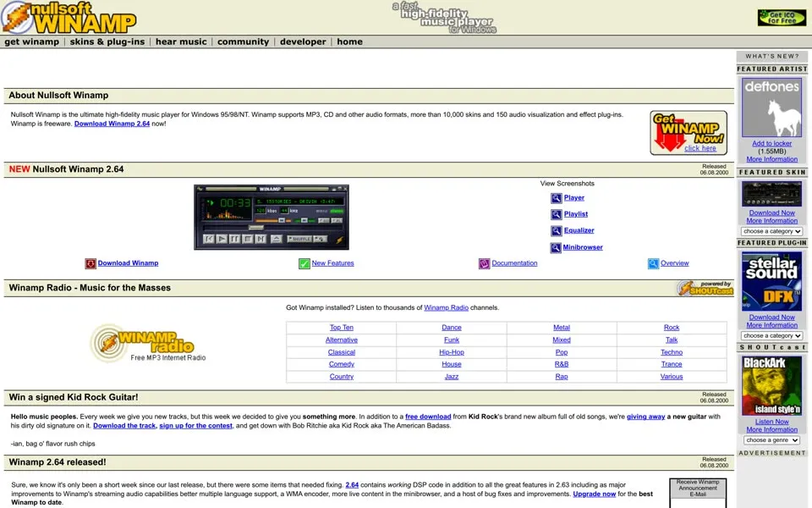Open the Player screenshot magnifier icon
Image resolution: width=812 pixels, height=508 pixels.
click(x=556, y=198)
